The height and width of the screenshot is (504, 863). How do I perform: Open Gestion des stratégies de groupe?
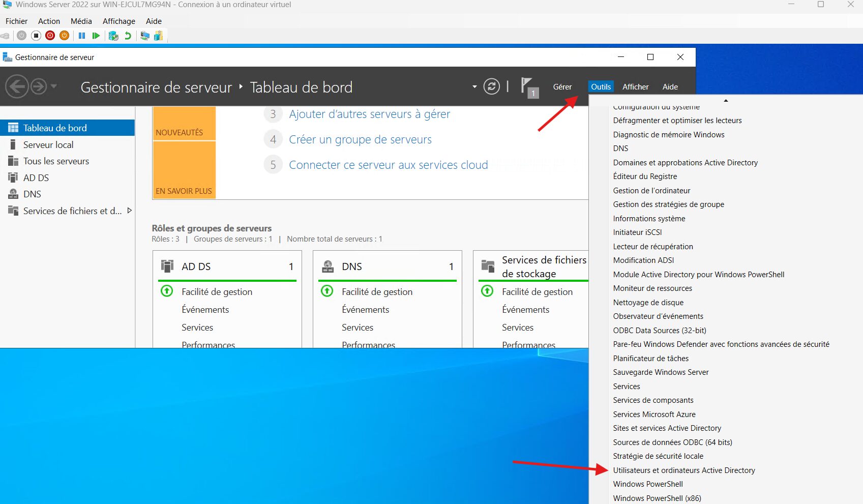point(669,204)
